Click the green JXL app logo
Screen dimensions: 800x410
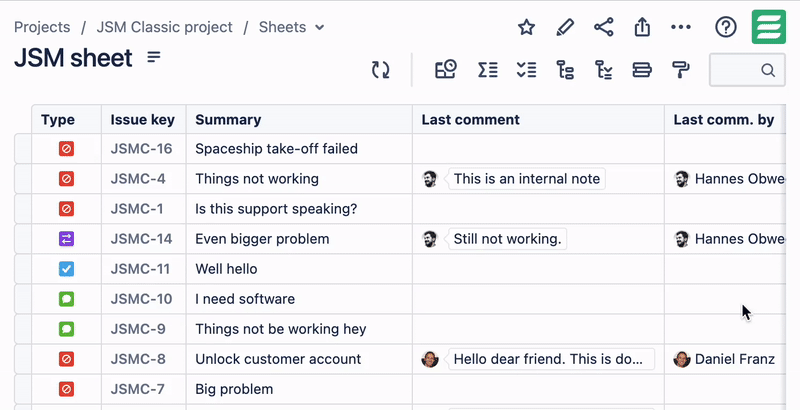point(768,27)
